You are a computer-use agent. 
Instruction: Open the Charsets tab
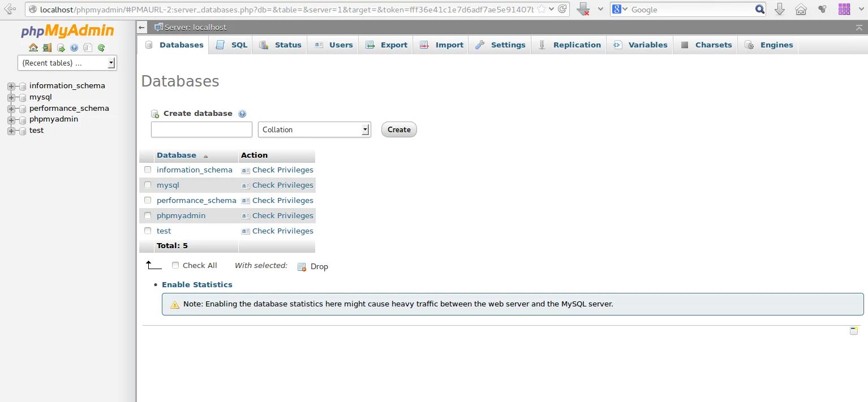706,45
